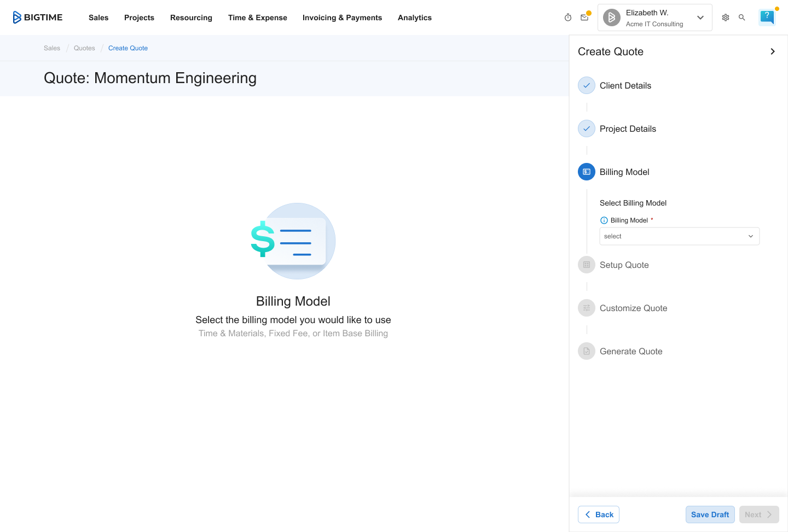Open the Invoicing & Payments menu

tap(342, 17)
